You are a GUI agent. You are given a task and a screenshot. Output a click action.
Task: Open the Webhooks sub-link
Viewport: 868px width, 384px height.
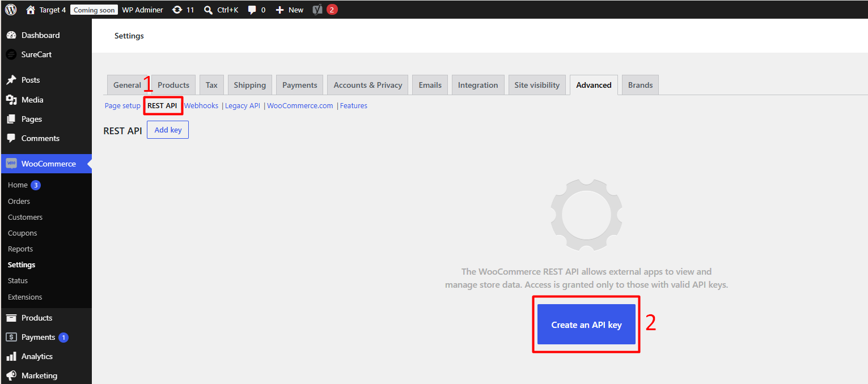pyautogui.click(x=201, y=106)
